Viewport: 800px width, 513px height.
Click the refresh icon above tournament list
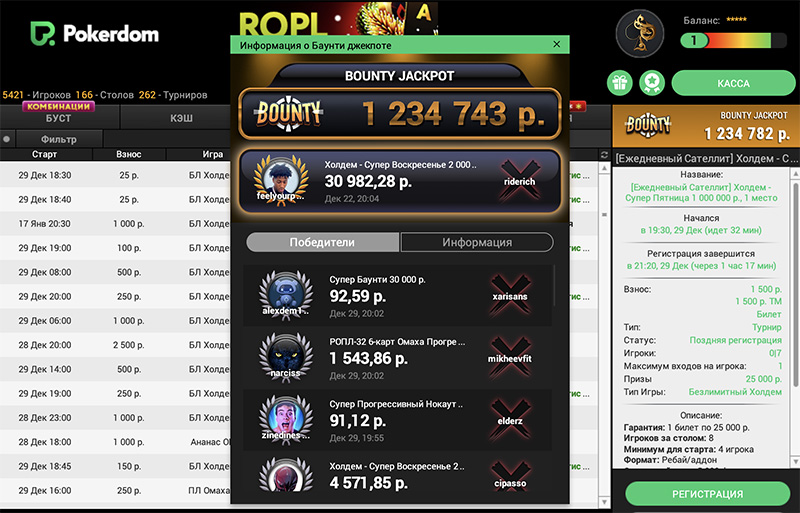pyautogui.click(x=605, y=155)
